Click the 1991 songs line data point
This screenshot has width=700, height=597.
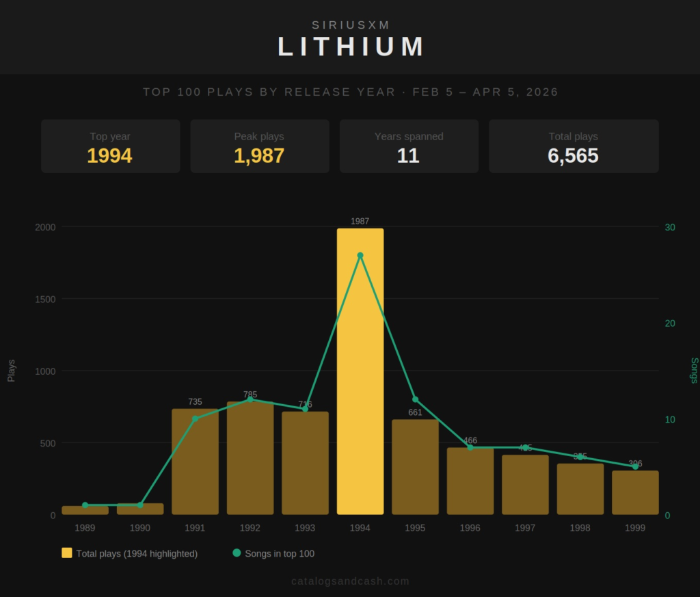(x=195, y=419)
